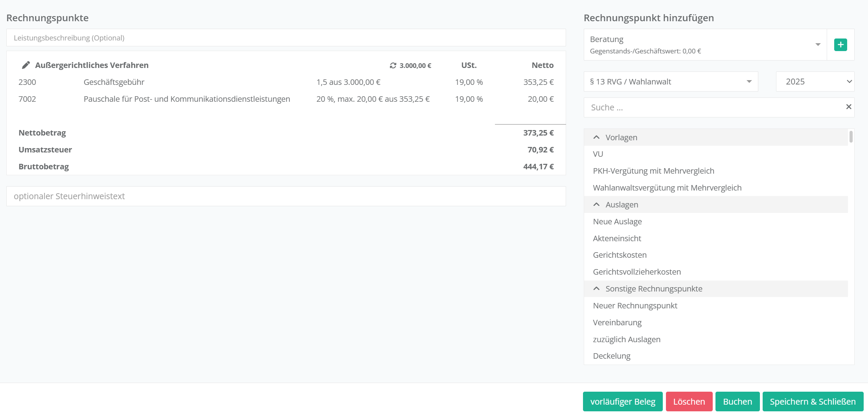Choose Gerichtskosten from the Auslagen list
The height and width of the screenshot is (418, 868).
(620, 255)
